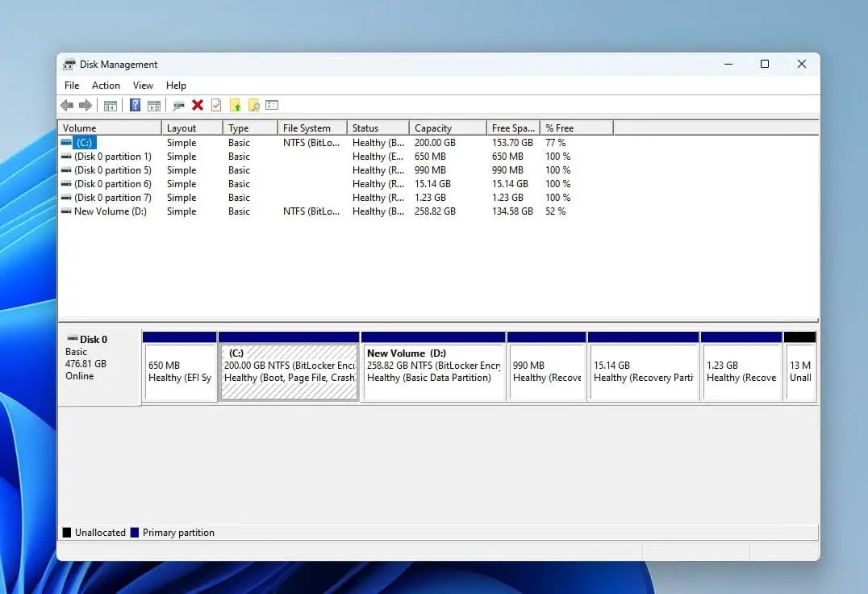Click the Forward arrow toolbar icon

pyautogui.click(x=86, y=105)
